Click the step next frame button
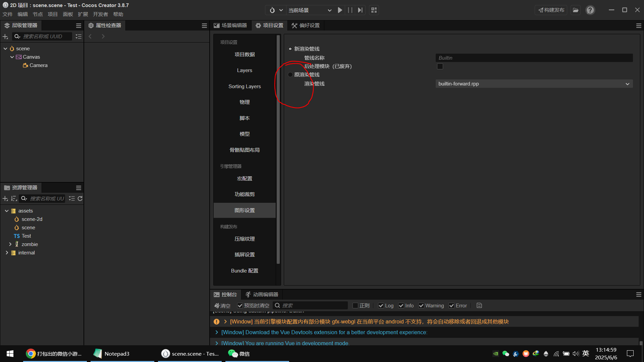Viewport: 644px width, 362px height. point(360,10)
